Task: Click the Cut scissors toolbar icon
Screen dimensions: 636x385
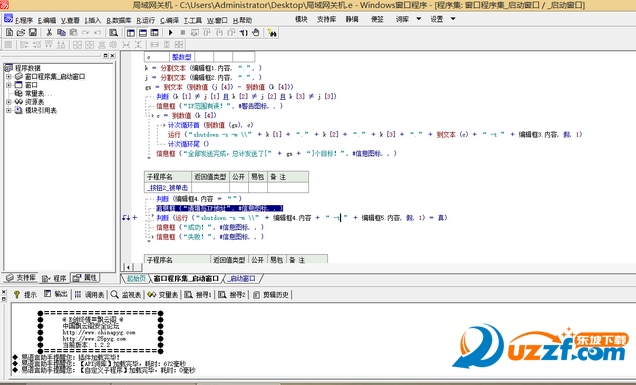Action: [x=49, y=32]
